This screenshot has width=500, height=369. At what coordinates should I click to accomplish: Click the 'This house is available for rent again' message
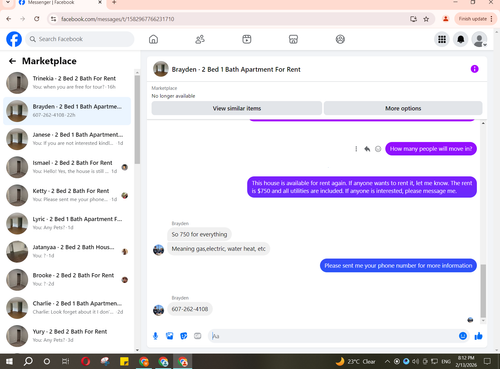(362, 187)
